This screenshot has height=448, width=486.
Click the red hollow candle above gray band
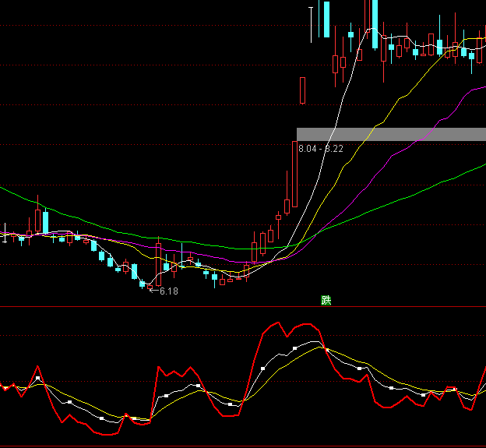[302, 90]
